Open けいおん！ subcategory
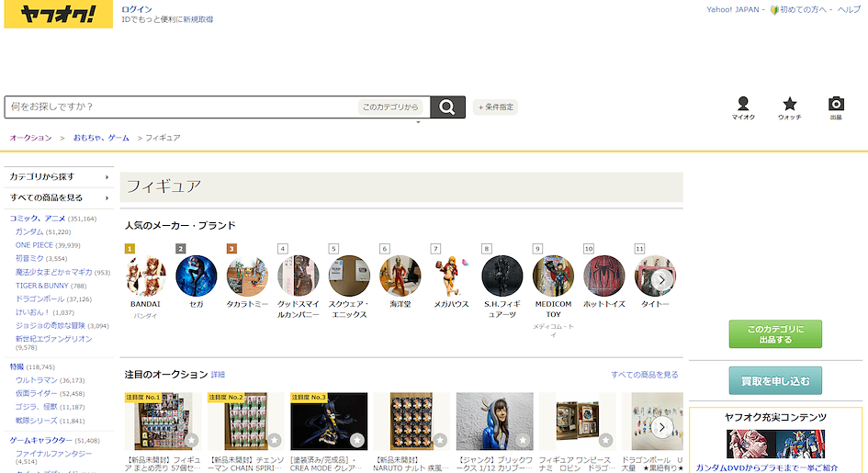 [x=33, y=312]
